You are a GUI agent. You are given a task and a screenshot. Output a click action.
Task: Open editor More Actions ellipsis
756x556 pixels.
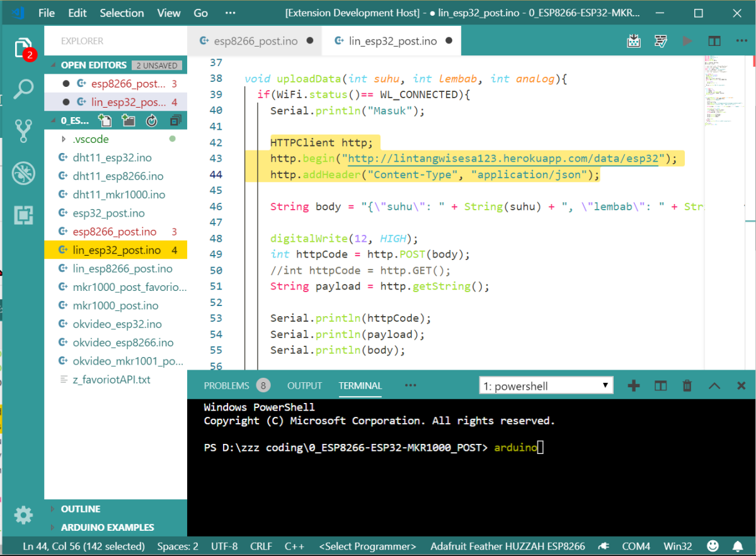coord(741,41)
